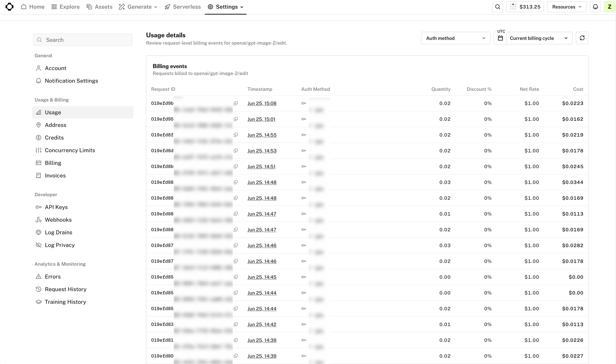Click the cost value $0.0227
This screenshot has height=364, width=616.
pyautogui.click(x=573, y=356)
